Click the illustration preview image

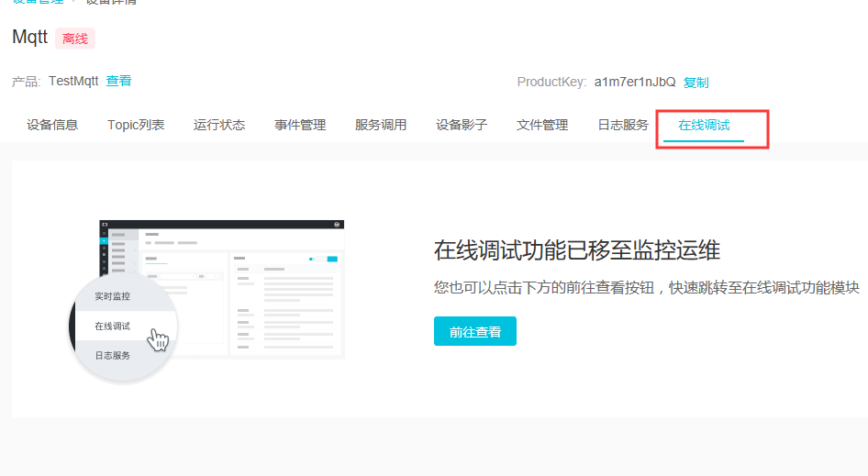(x=206, y=301)
